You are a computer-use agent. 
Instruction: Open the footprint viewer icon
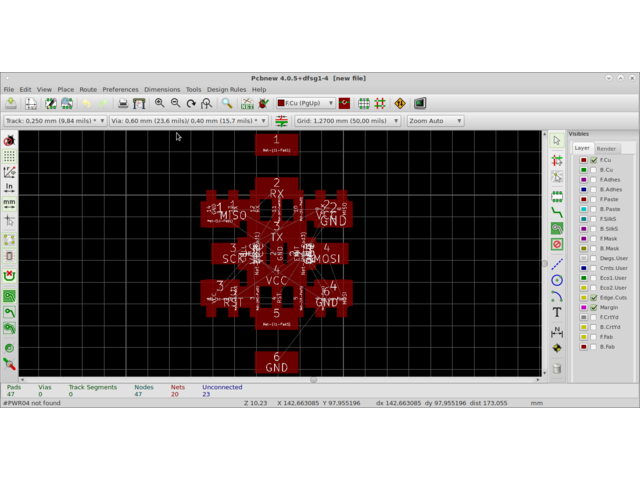(67, 104)
